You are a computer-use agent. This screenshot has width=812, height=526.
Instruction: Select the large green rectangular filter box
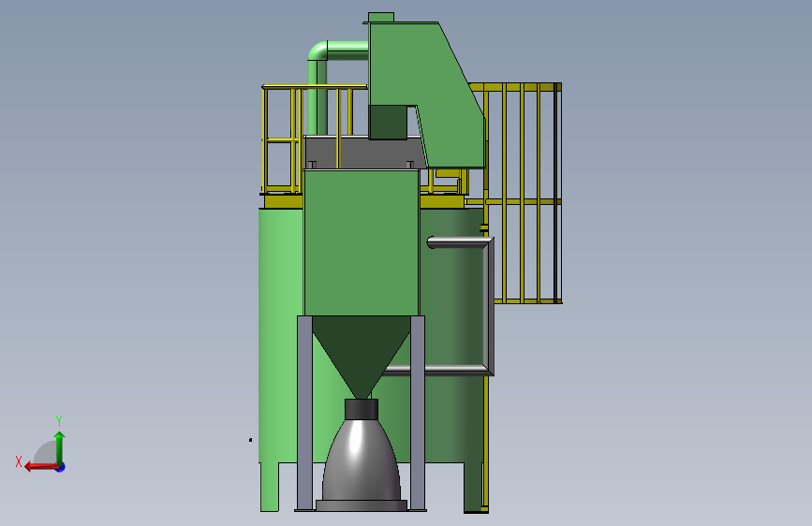[362, 242]
